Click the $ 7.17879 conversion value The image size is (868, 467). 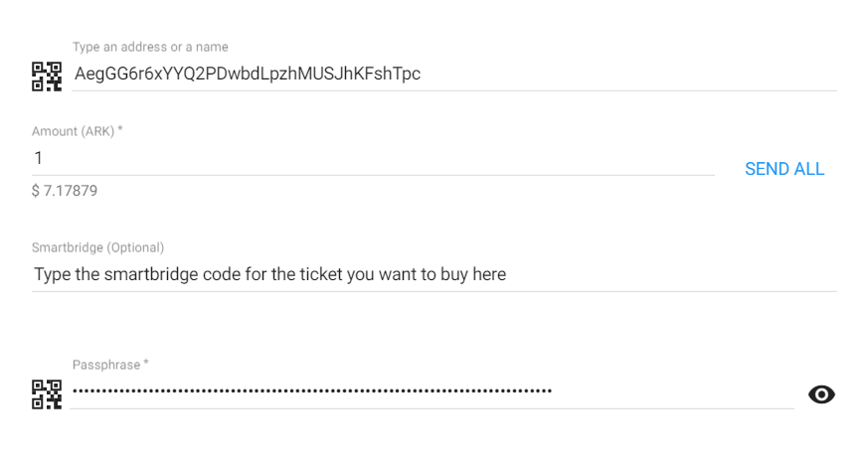pyautogui.click(x=65, y=191)
